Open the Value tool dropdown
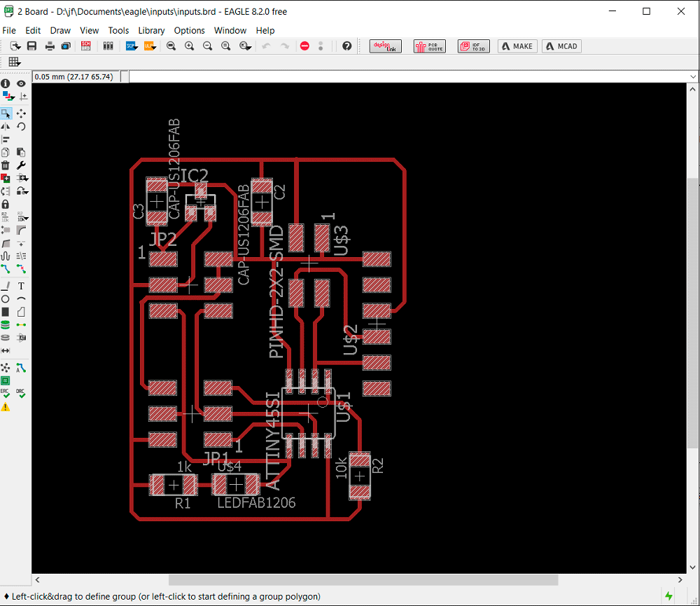The width and height of the screenshot is (700, 606). 22,217
